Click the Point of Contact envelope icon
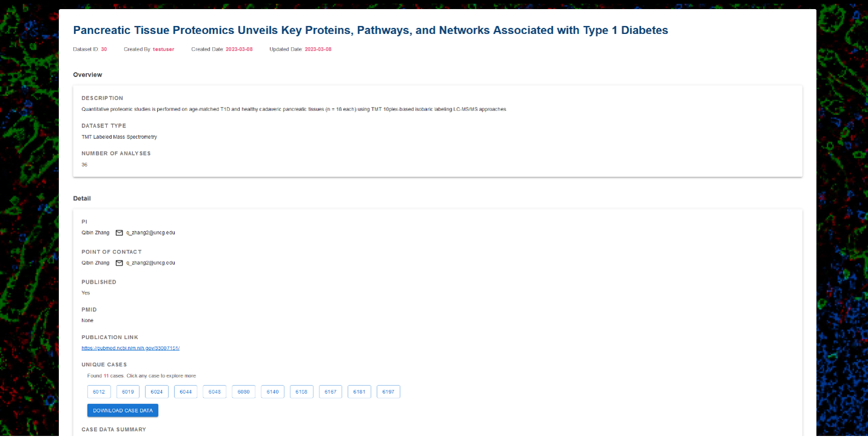Viewport: 868px width, 439px height. coord(119,263)
